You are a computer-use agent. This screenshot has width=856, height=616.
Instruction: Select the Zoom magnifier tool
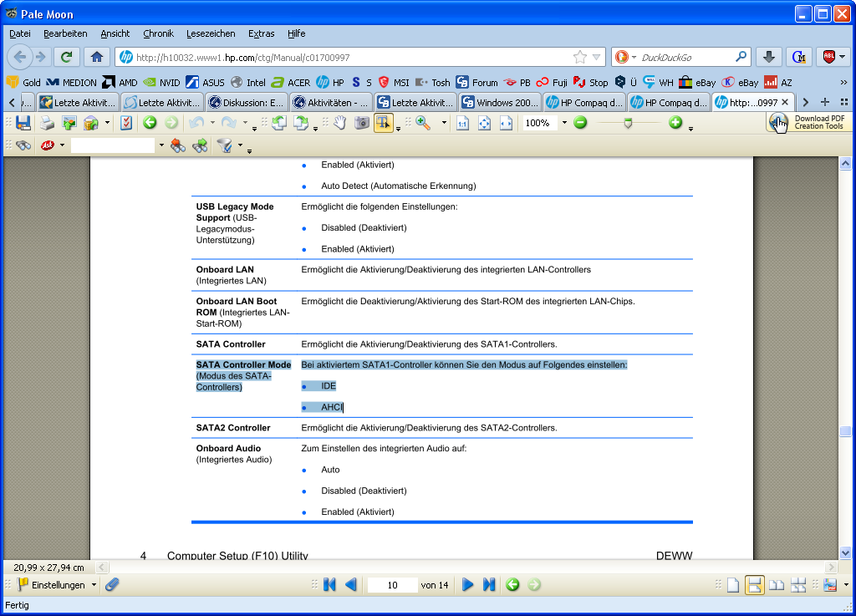click(x=423, y=123)
